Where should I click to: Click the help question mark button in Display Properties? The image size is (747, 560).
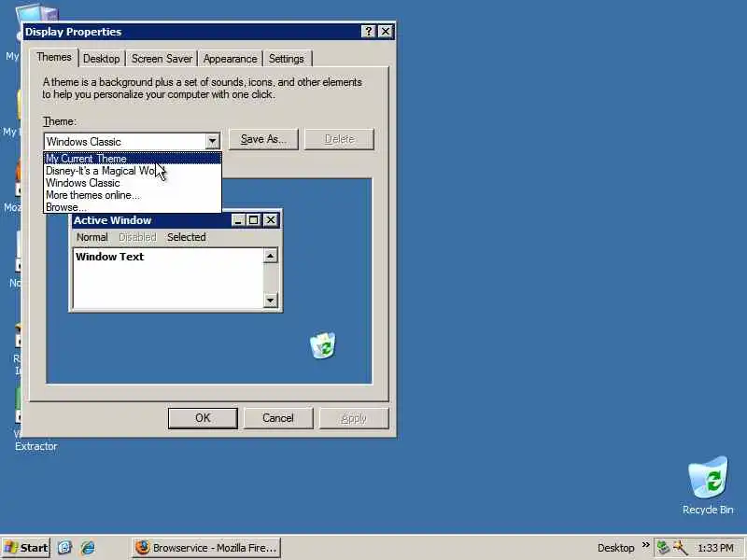point(368,32)
